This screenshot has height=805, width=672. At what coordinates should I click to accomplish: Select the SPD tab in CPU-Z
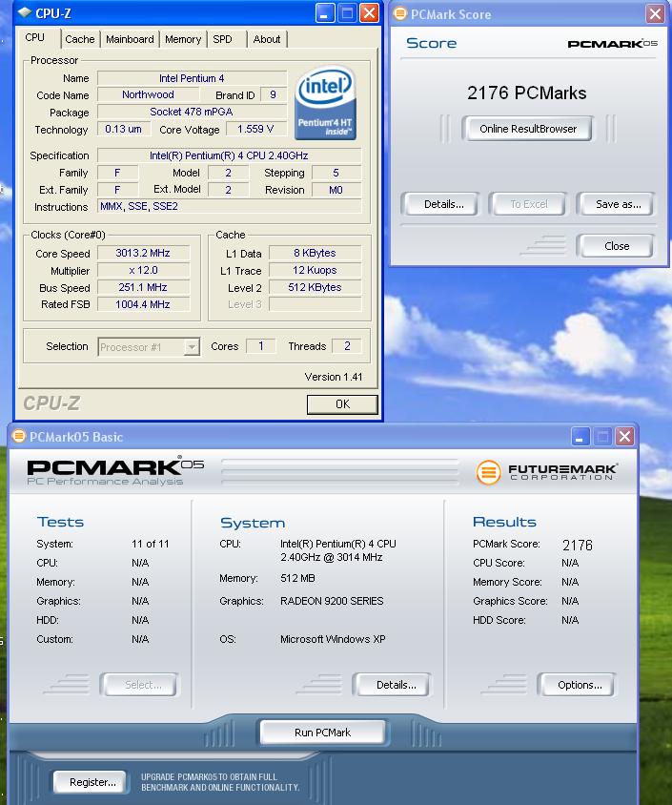[222, 39]
